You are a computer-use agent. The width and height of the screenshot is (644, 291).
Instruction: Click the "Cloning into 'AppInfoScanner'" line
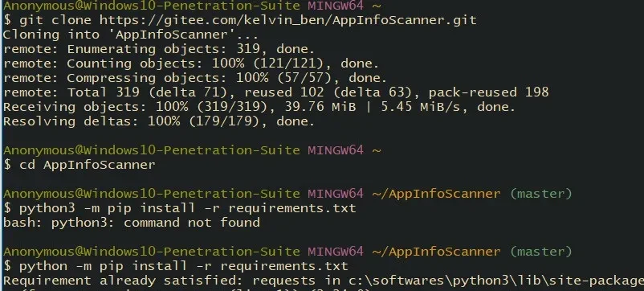(x=131, y=35)
